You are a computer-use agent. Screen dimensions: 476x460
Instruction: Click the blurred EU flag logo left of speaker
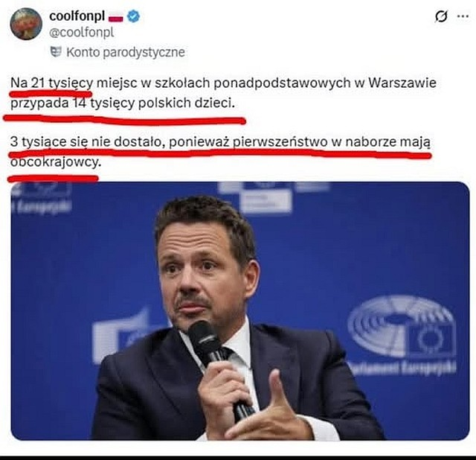pos(121,336)
